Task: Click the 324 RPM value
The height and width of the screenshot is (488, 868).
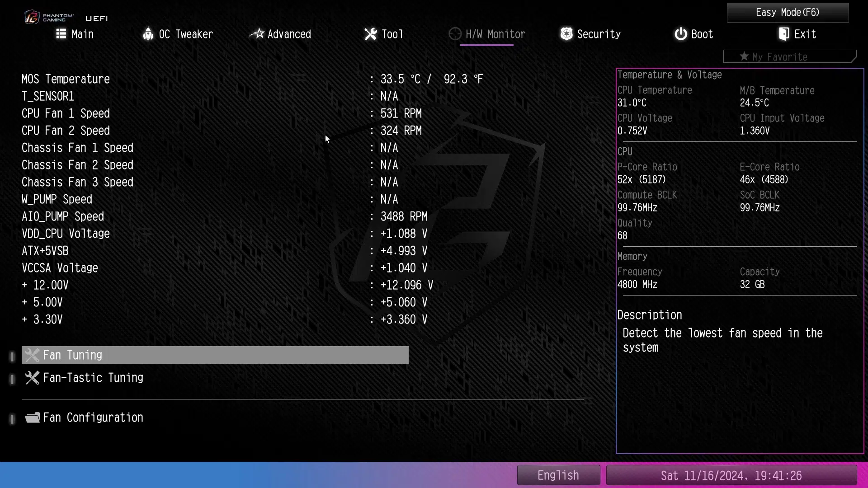Action: point(401,131)
